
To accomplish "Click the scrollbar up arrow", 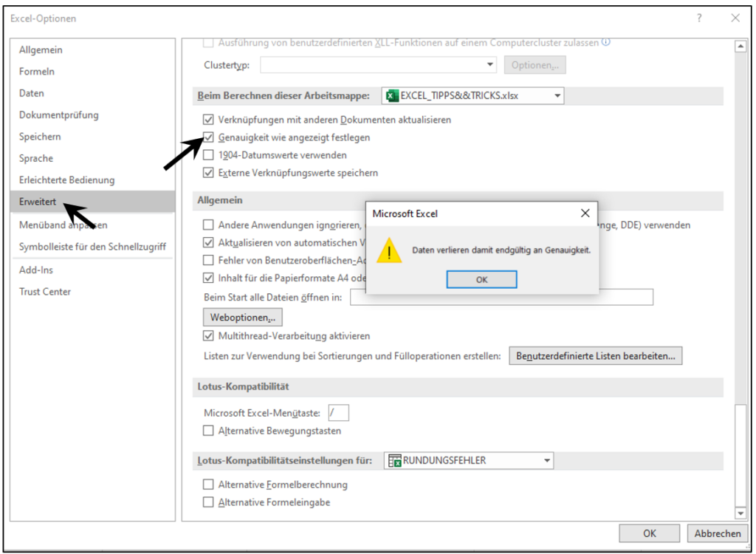I will point(740,47).
